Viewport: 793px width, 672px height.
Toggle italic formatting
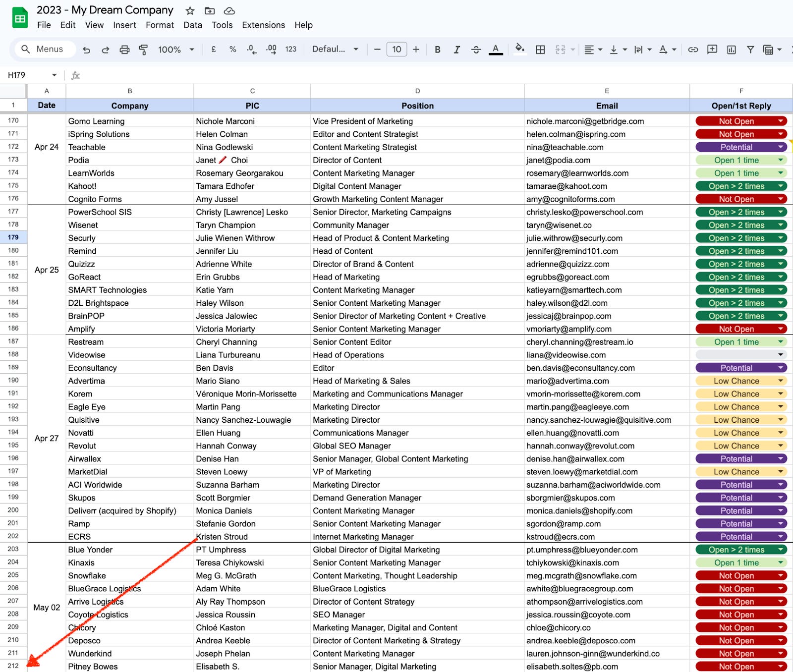coord(457,50)
